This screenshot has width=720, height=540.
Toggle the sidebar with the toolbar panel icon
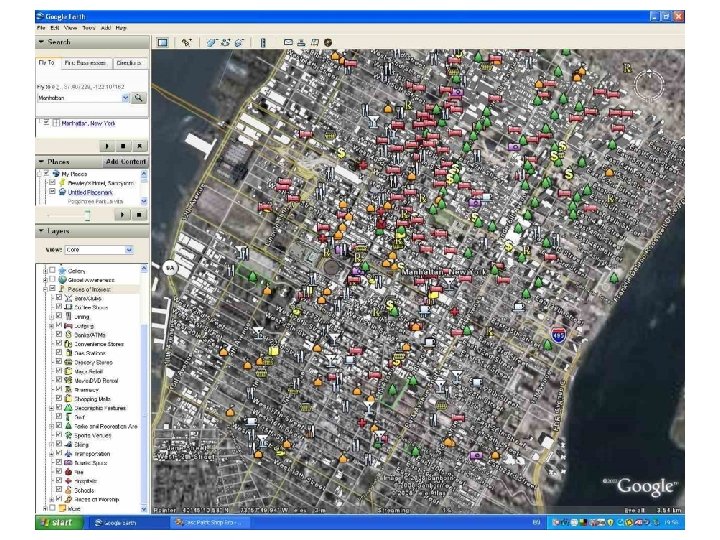tap(163, 43)
